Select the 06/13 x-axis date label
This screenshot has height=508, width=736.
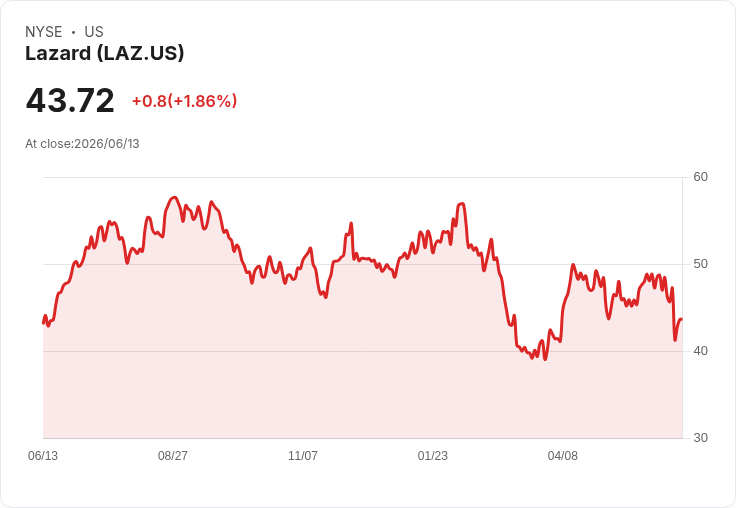[43, 455]
